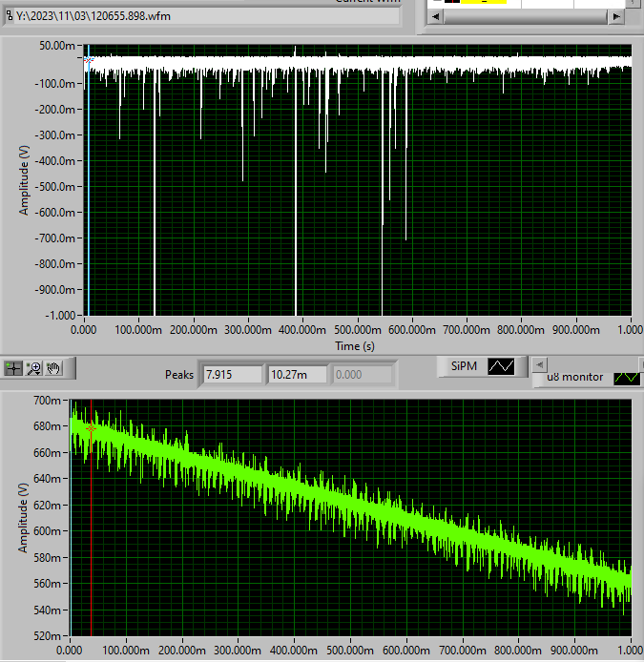644x662 pixels.
Task: Click the red cursor marker on white trace
Action: (x=89, y=60)
